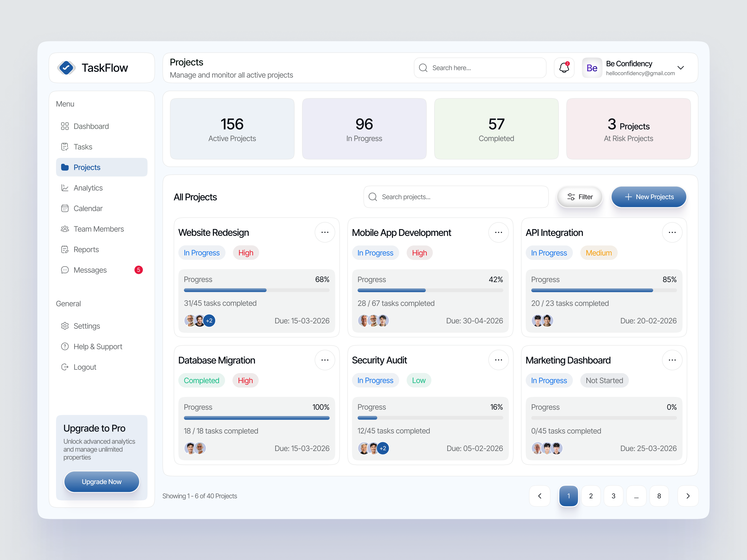Open the Website Redesign card options menu
747x560 pixels.
tap(324, 232)
